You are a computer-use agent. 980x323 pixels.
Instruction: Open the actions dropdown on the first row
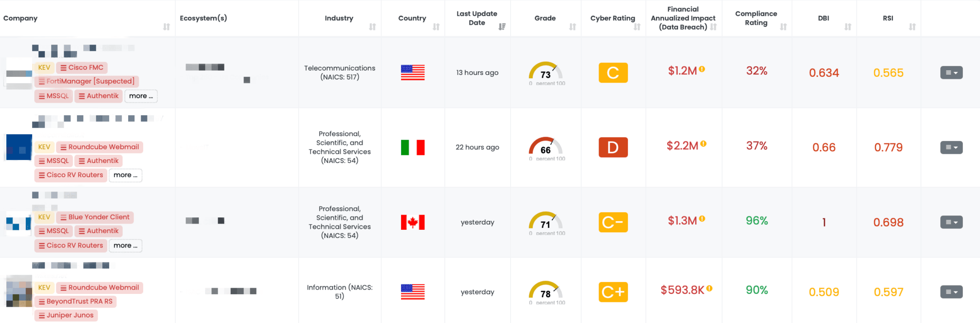pos(951,72)
